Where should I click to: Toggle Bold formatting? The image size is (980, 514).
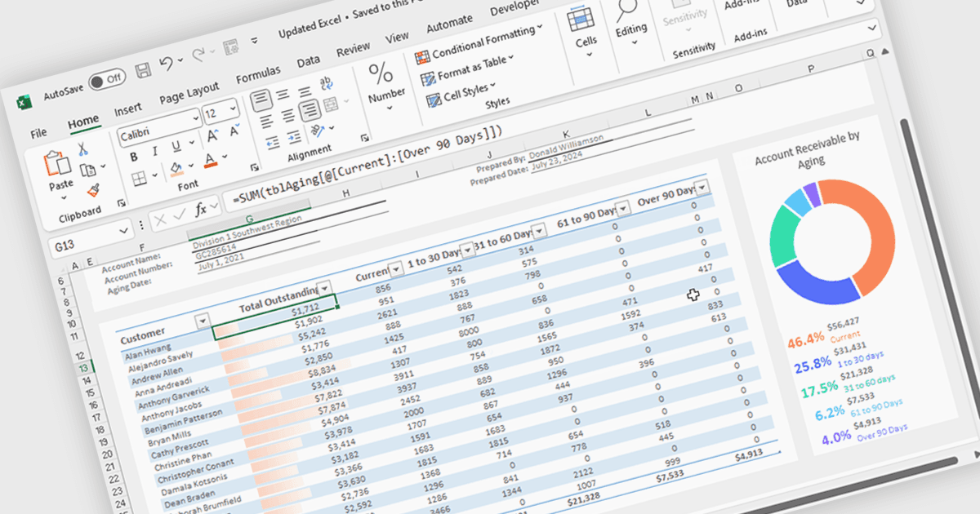coord(133,157)
